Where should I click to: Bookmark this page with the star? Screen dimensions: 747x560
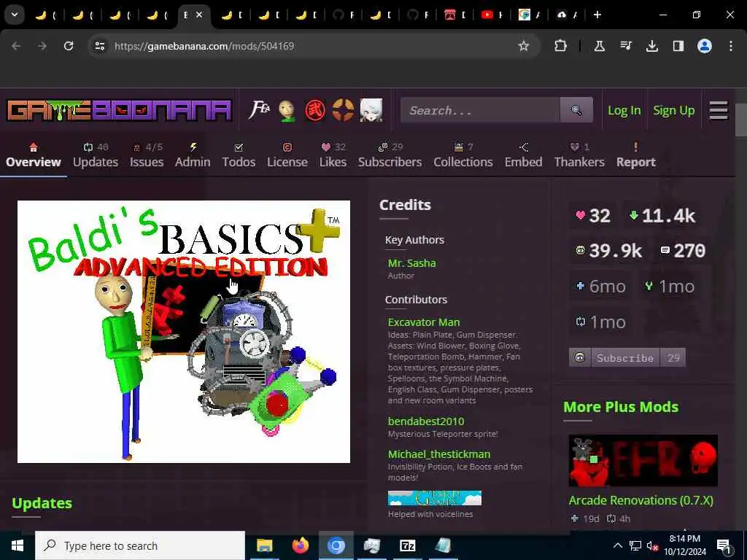point(524,46)
